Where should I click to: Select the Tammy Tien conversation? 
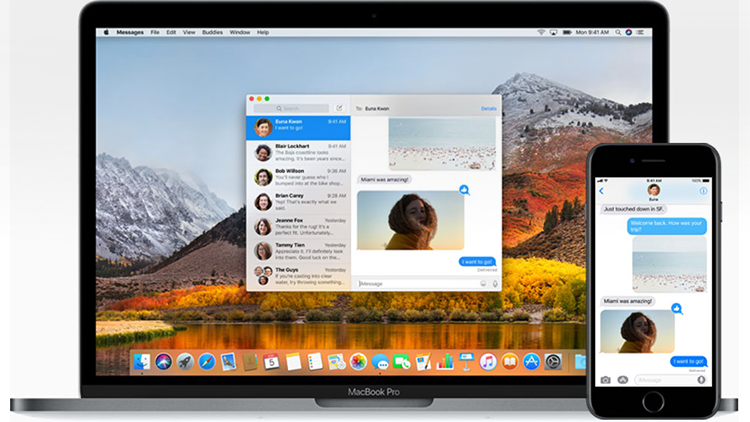point(298,251)
